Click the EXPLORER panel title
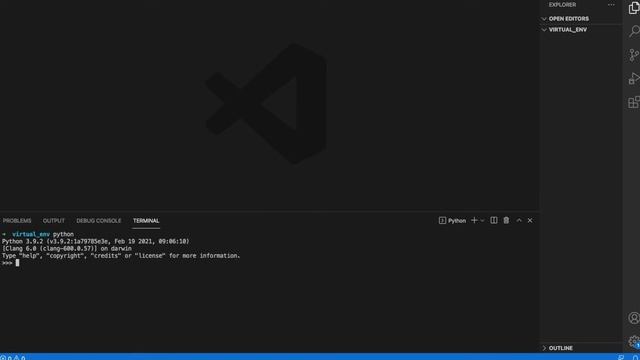 (562, 5)
